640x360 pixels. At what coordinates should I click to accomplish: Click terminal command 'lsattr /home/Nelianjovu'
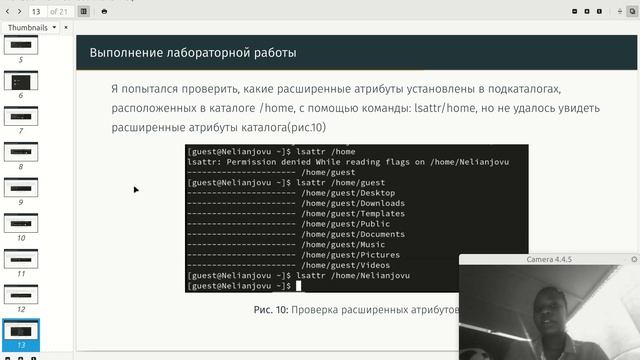click(353, 276)
